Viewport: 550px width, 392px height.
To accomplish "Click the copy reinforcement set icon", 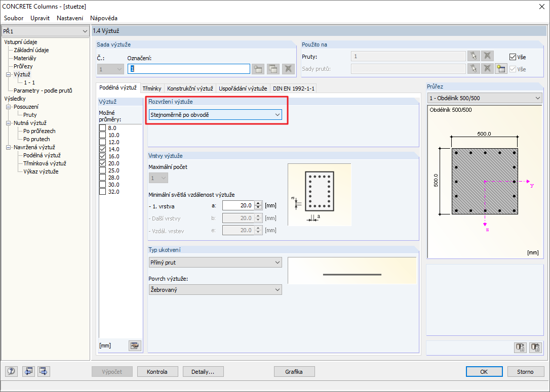I will [x=273, y=69].
